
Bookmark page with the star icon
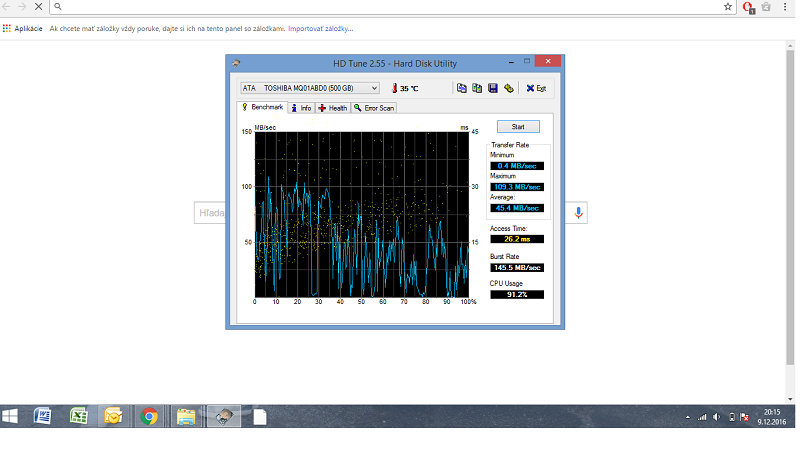(x=728, y=6)
